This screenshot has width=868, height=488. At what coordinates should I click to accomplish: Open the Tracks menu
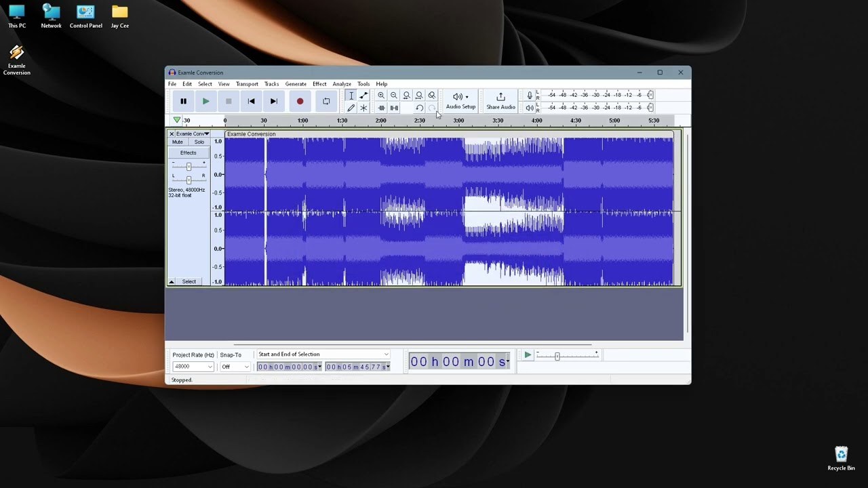point(272,84)
